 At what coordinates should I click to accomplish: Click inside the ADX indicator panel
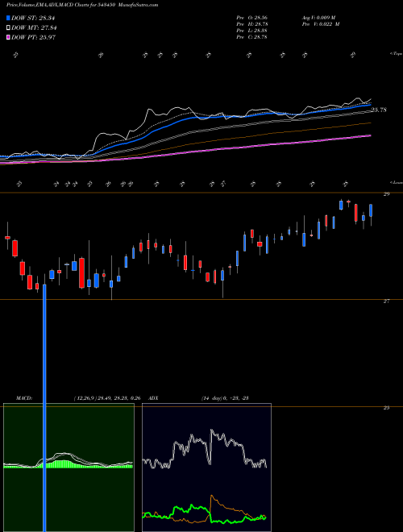coord(206,468)
